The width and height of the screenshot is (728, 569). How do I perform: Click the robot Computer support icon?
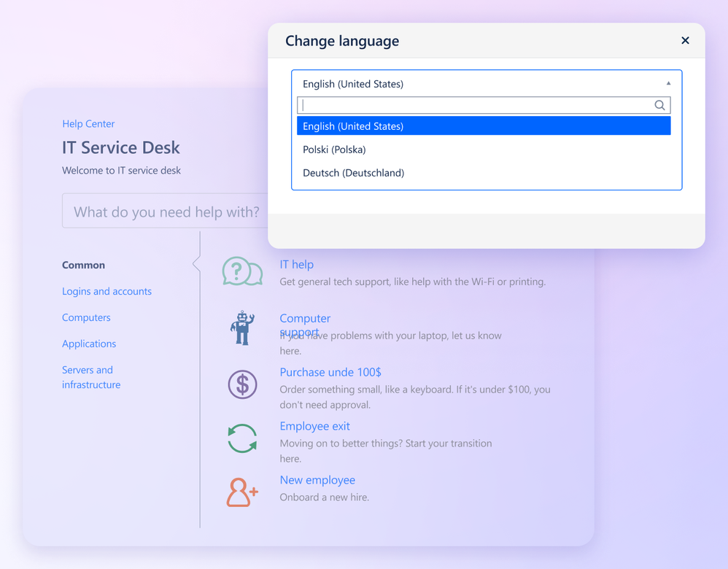[242, 328]
